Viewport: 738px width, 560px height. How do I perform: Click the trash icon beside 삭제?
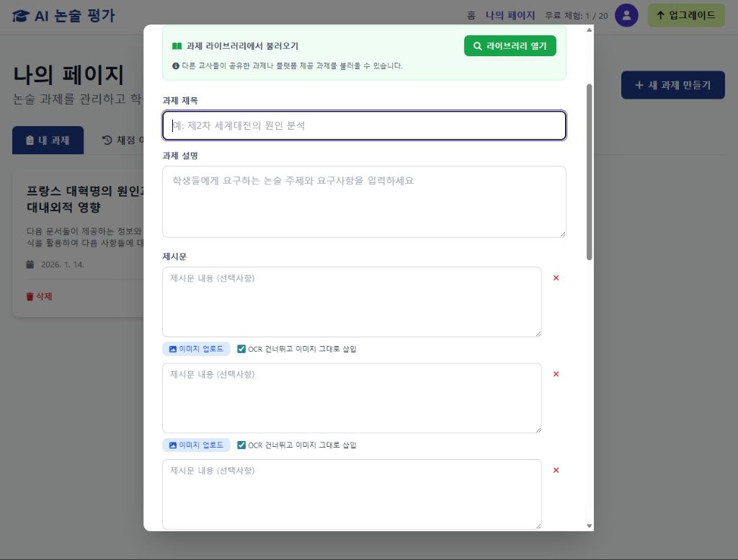pos(29,296)
